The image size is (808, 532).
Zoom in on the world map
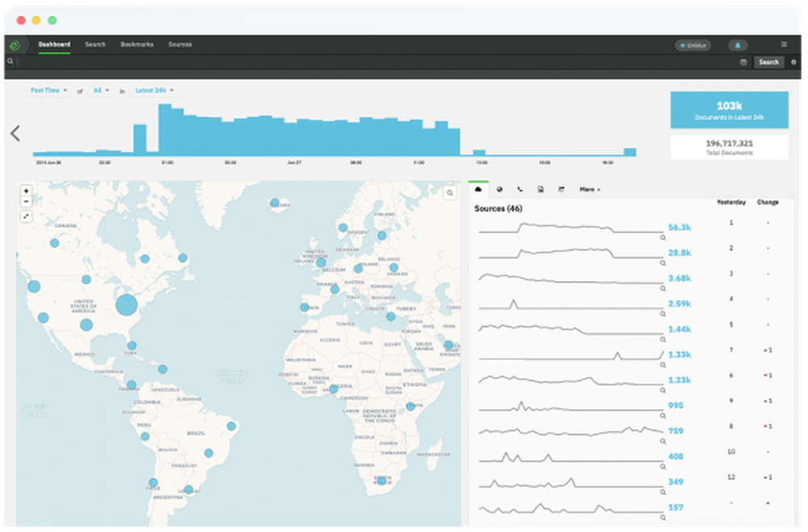tap(27, 191)
